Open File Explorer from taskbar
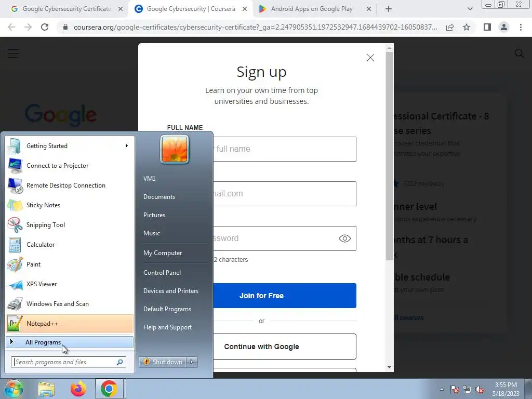The height and width of the screenshot is (399, 532). coord(46,389)
